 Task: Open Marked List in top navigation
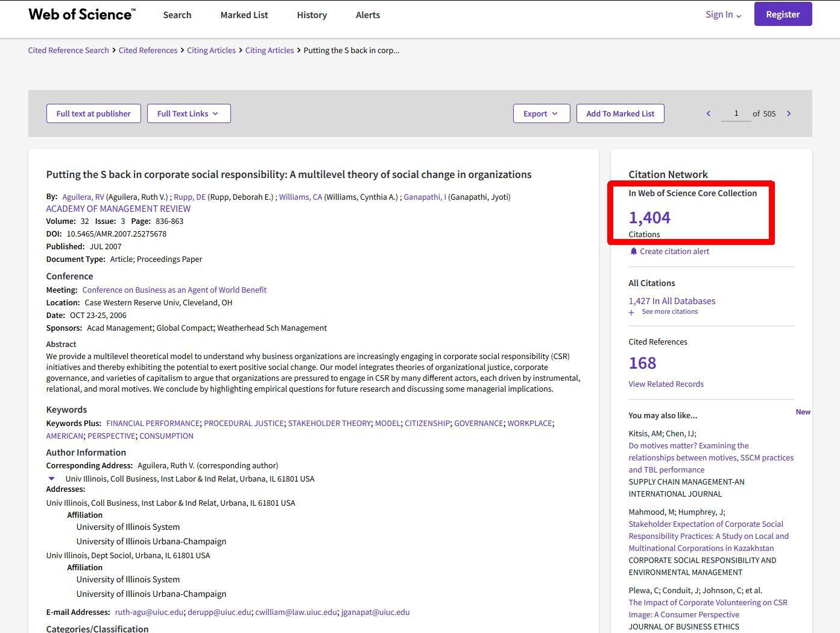pyautogui.click(x=244, y=15)
